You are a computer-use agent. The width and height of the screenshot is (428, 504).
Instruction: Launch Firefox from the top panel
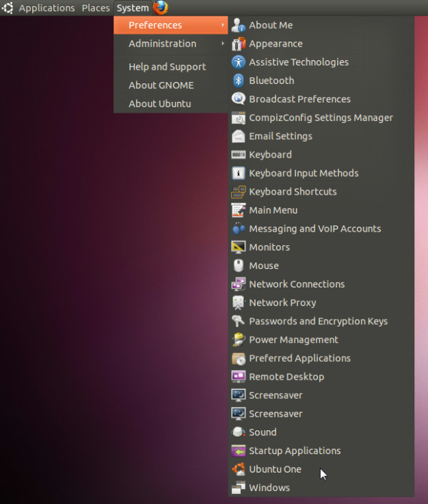[x=161, y=8]
